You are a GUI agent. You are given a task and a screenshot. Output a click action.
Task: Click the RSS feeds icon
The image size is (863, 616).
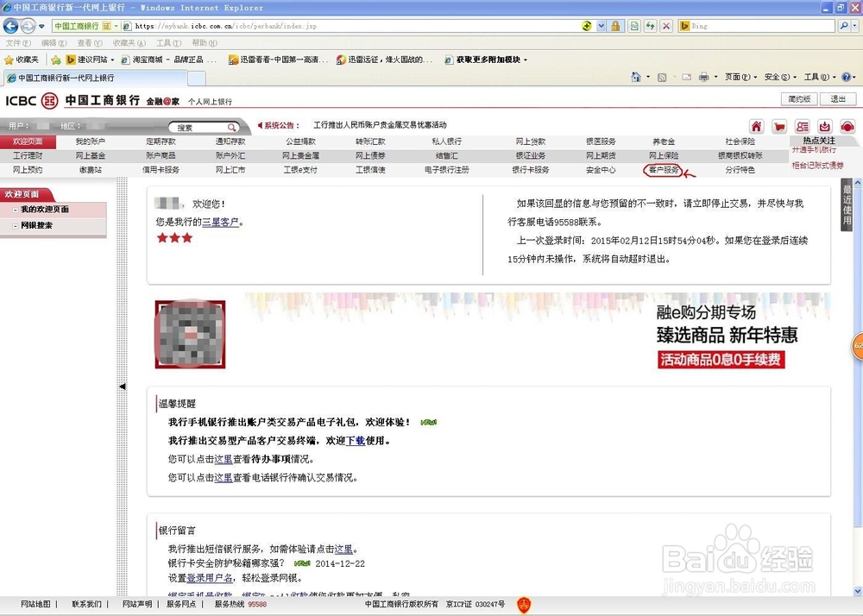[x=662, y=78]
